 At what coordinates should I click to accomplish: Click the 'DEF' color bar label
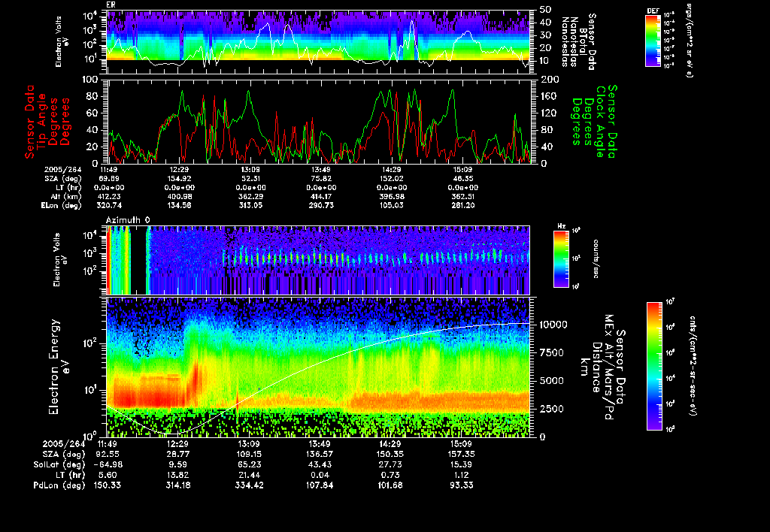pos(653,11)
